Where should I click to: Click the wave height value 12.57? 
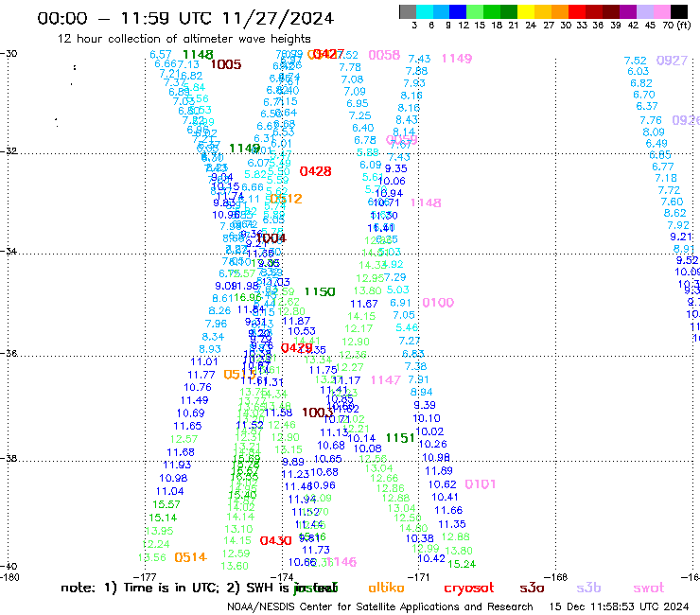pos(184,439)
